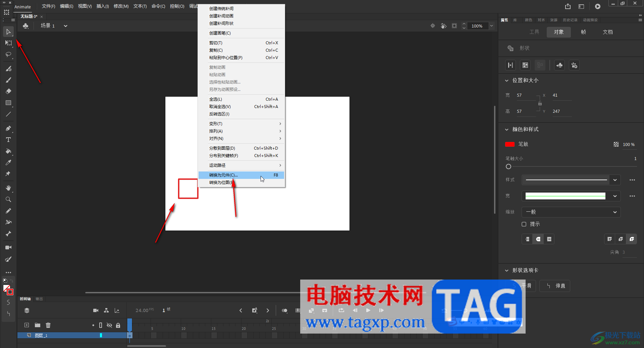Open the 文件(F) menu
The height and width of the screenshot is (348, 644).
tap(48, 6)
